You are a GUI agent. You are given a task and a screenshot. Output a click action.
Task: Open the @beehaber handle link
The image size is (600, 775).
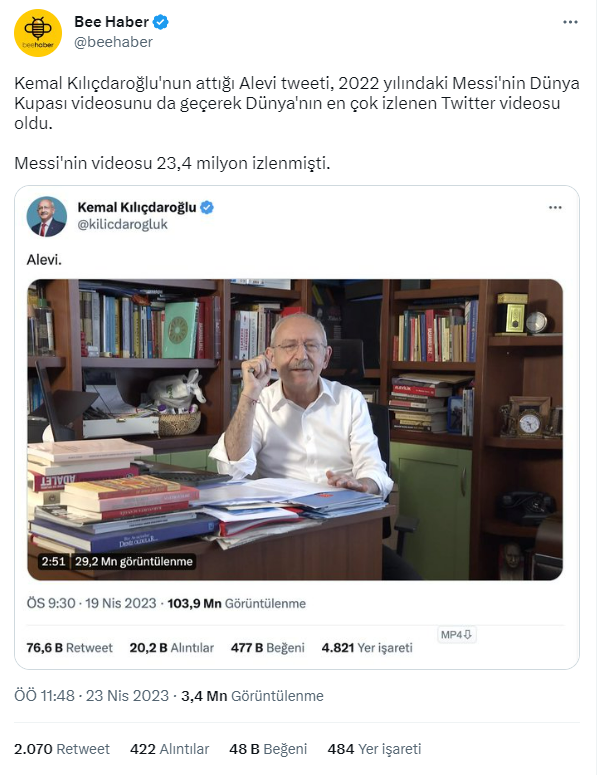[x=113, y=42]
